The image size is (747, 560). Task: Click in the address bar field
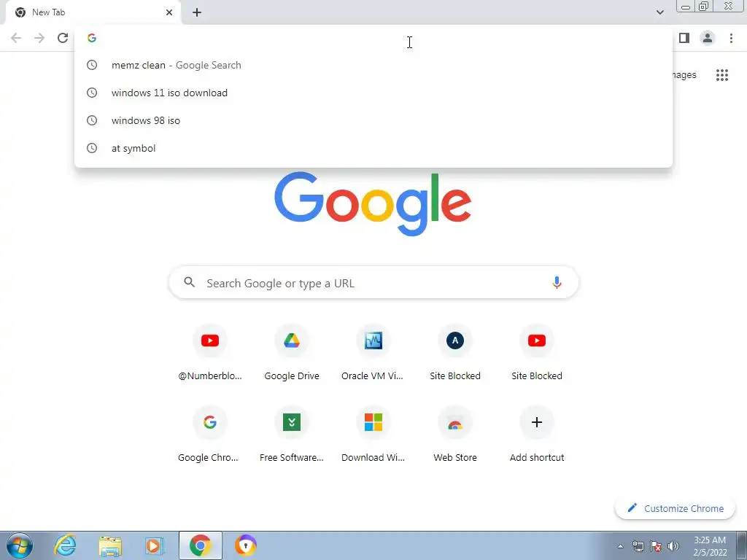click(373, 38)
